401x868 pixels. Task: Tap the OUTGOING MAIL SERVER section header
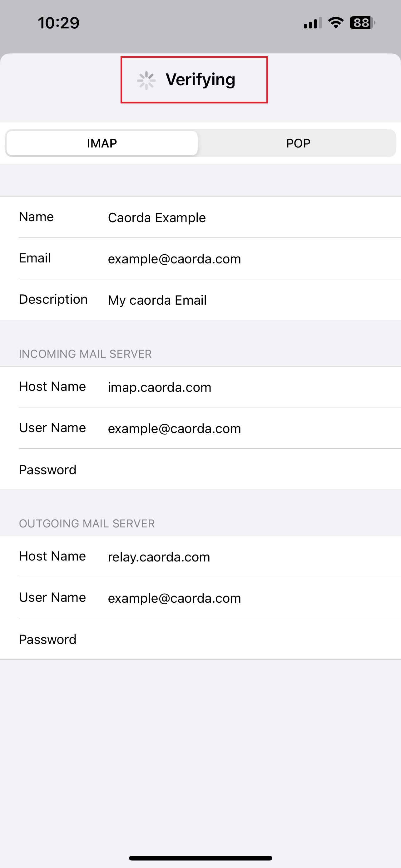coord(87,523)
